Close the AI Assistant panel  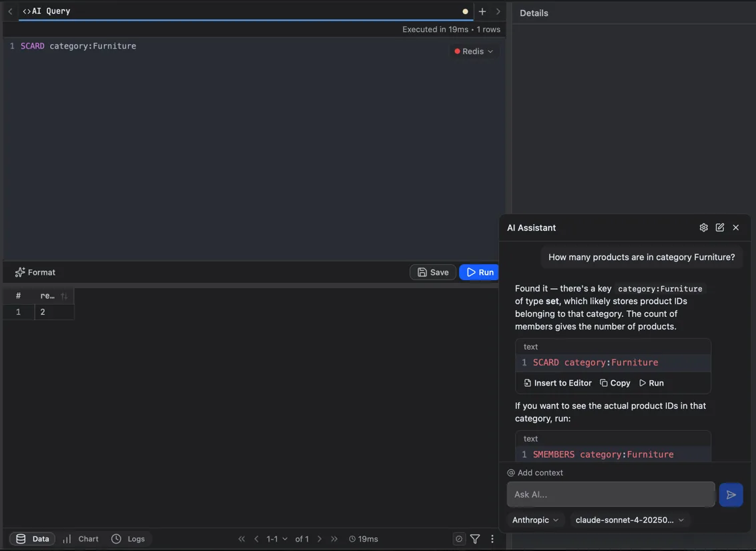click(x=736, y=227)
